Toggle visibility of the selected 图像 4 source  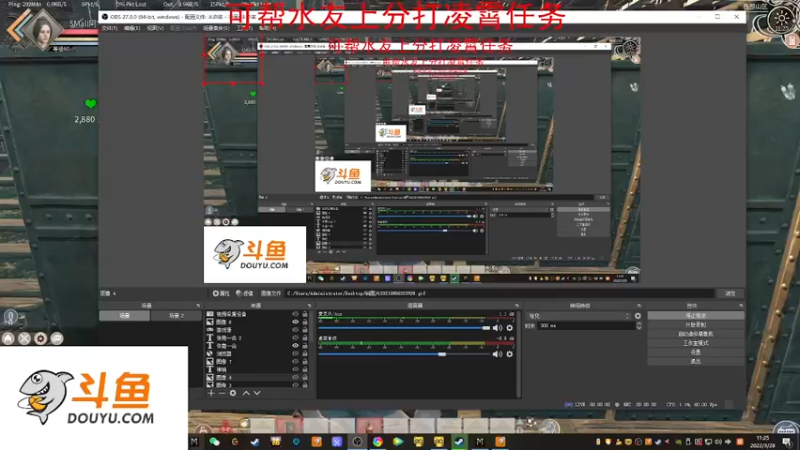coord(295,377)
